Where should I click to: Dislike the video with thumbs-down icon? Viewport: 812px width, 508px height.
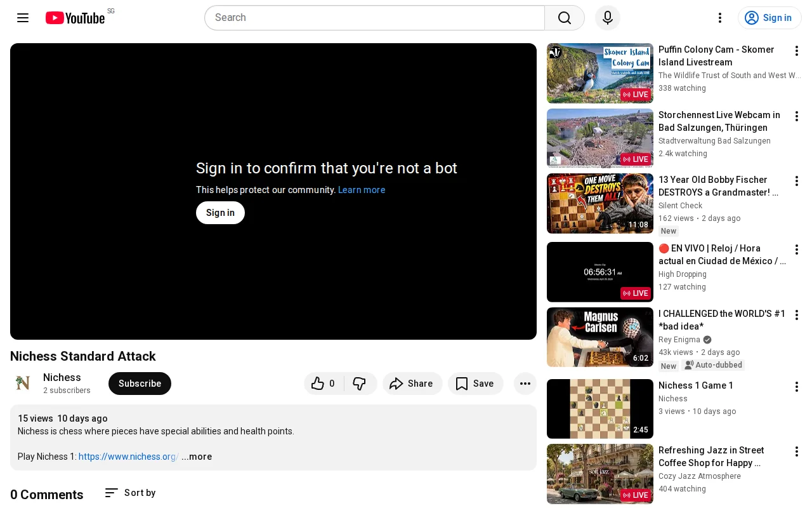(360, 384)
